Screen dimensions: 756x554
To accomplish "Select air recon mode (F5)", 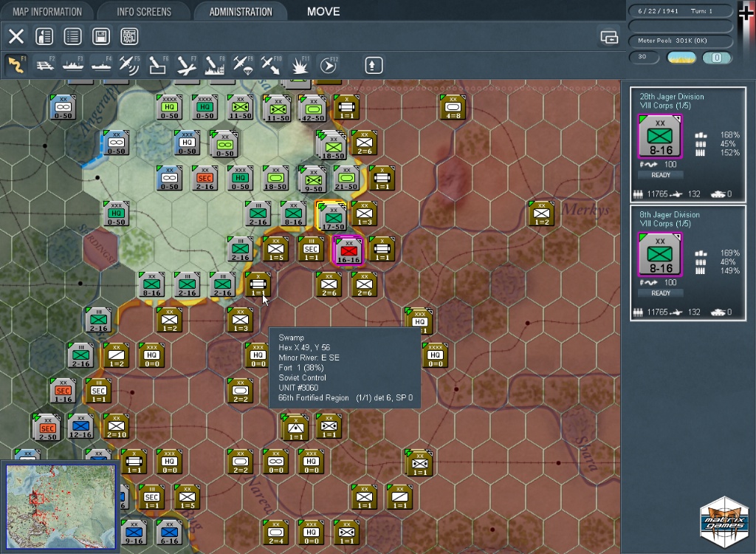I will [129, 65].
